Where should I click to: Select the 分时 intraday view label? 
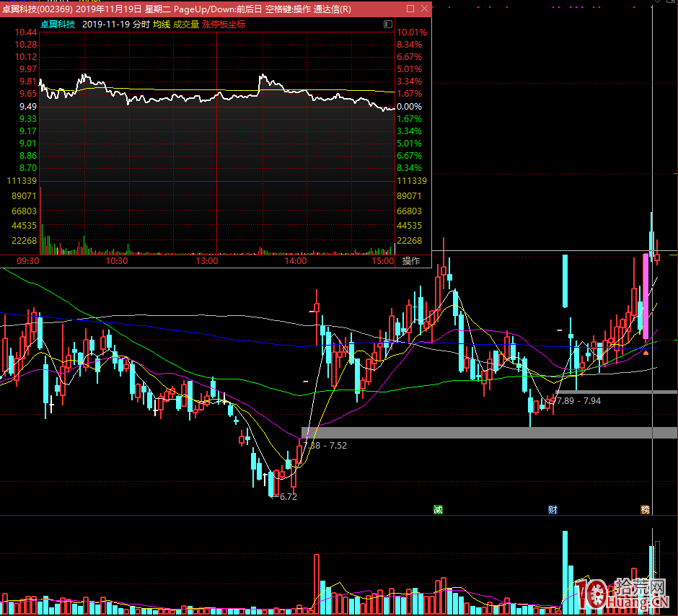[141, 24]
